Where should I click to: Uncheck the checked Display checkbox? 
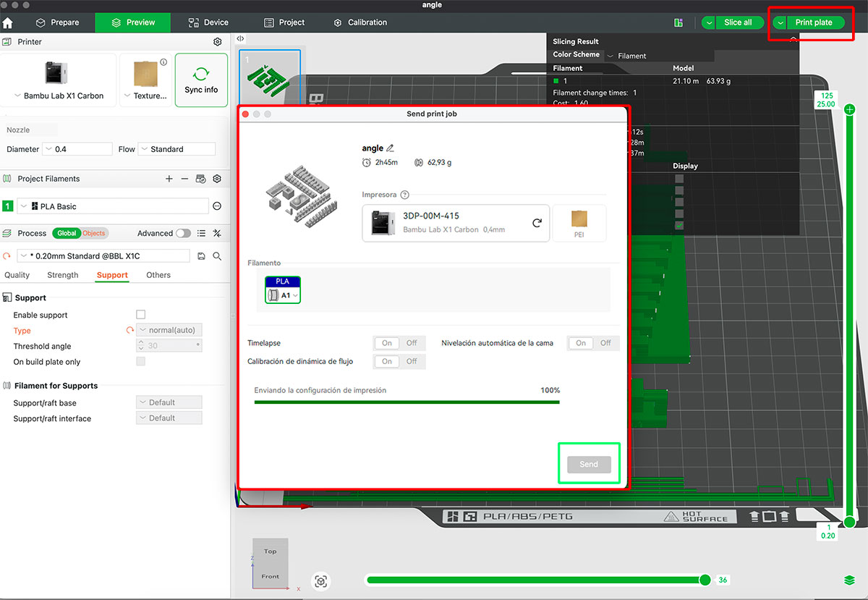pos(679,226)
